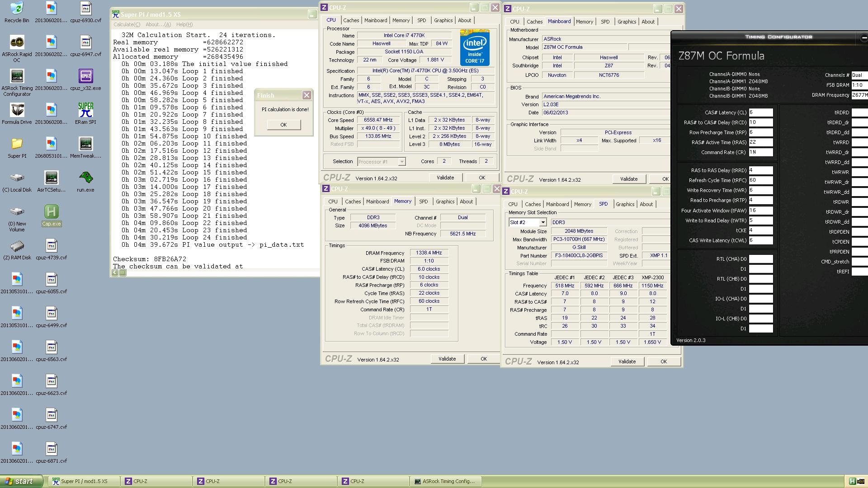The width and height of the screenshot is (868, 488).
Task: Select cpuz-6871.cvf file icon
Action: pyautogui.click(x=51, y=453)
